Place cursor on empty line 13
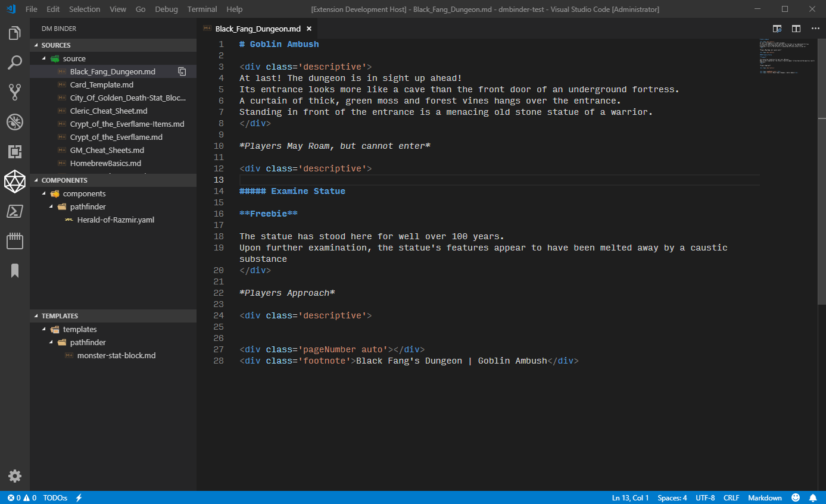Image resolution: width=826 pixels, height=504 pixels. coord(499,180)
